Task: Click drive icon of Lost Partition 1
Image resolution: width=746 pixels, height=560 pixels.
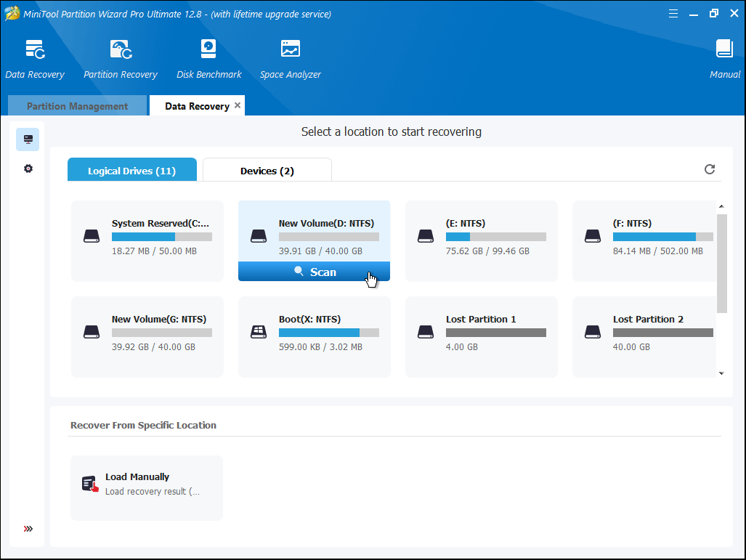Action: coord(426,332)
